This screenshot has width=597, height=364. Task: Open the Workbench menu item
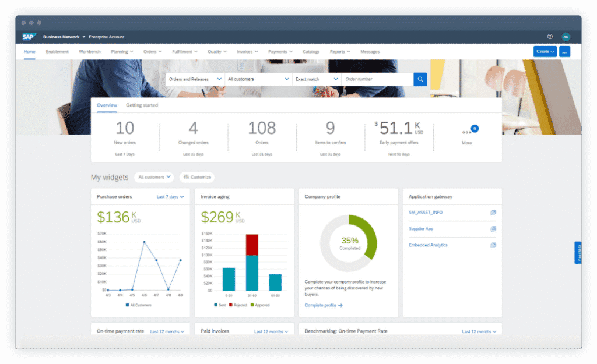(x=90, y=52)
